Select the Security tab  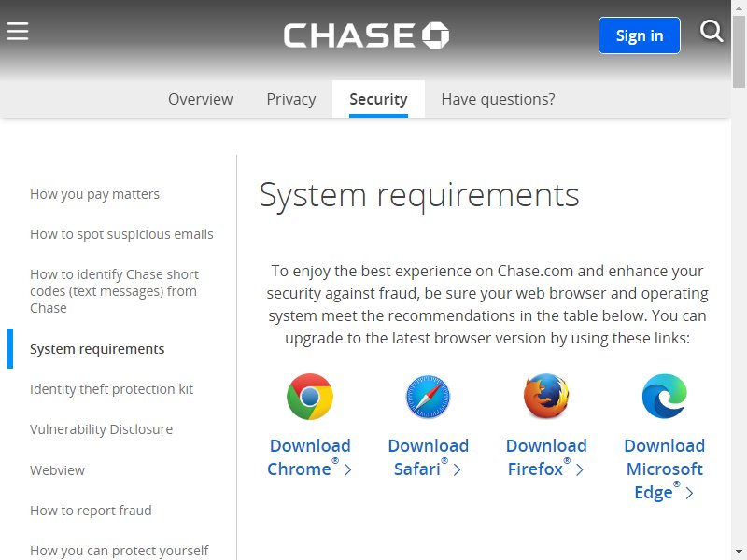click(378, 99)
